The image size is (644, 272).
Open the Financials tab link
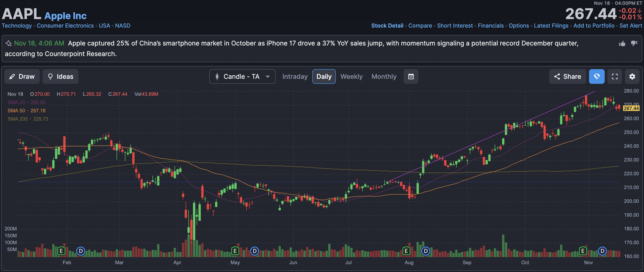click(x=491, y=26)
